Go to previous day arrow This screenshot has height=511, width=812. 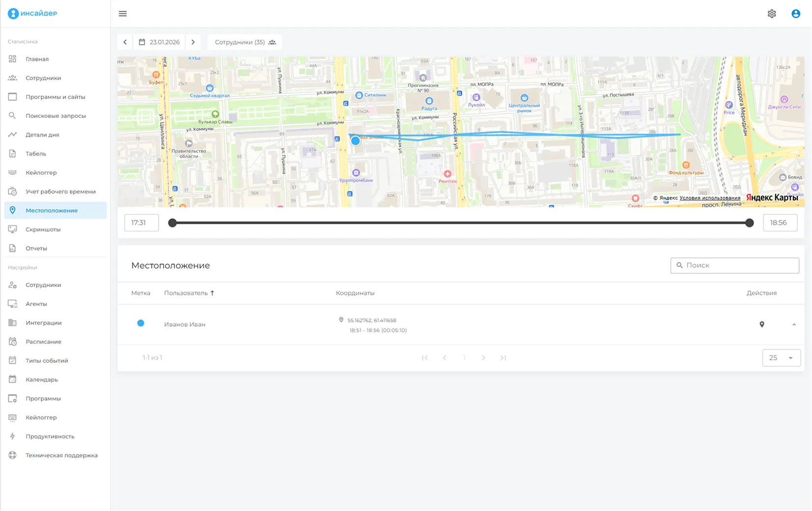[125, 42]
